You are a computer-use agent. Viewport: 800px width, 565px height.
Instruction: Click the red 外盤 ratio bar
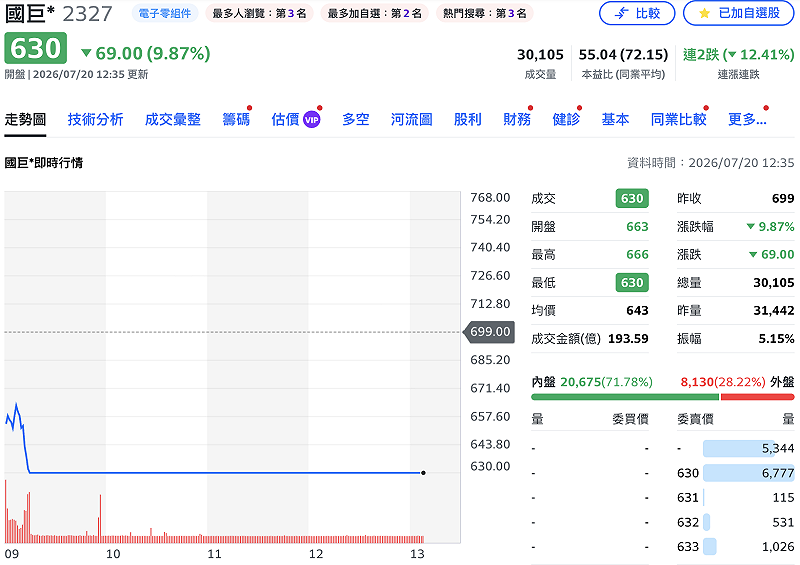[x=758, y=397]
